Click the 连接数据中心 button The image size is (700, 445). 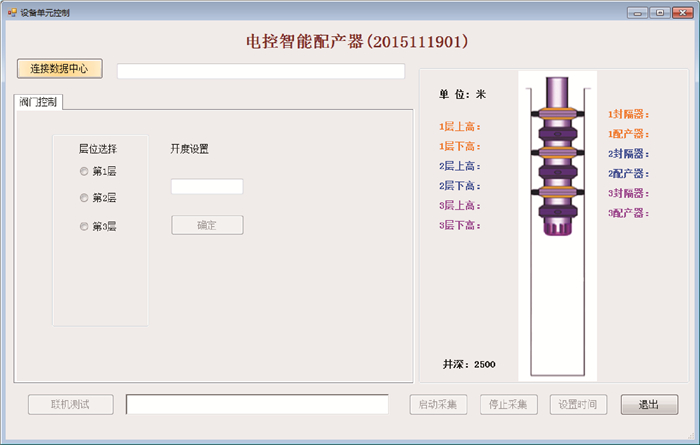[x=59, y=69]
